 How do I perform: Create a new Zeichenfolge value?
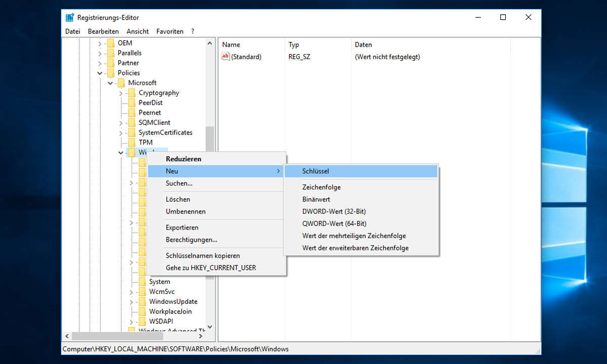click(x=361, y=187)
